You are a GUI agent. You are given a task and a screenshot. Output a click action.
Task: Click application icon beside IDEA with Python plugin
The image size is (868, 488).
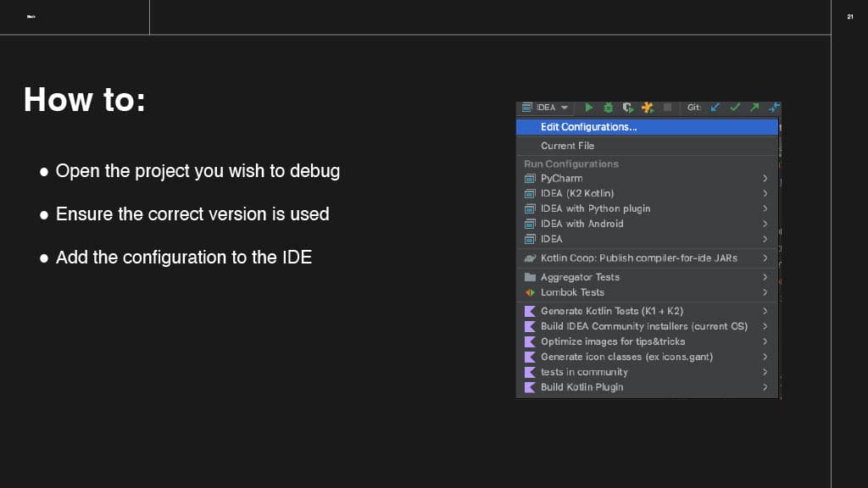pos(530,208)
